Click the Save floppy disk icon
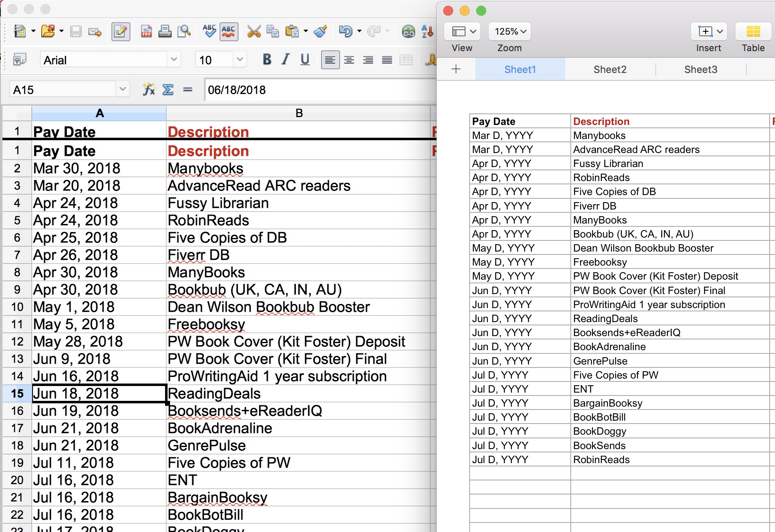The image size is (775, 532). (x=76, y=31)
